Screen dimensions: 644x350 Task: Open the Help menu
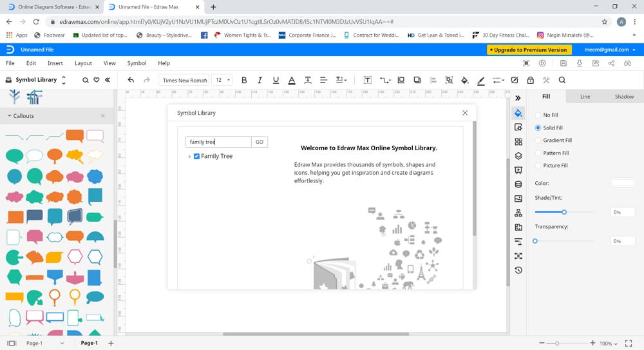coord(164,63)
